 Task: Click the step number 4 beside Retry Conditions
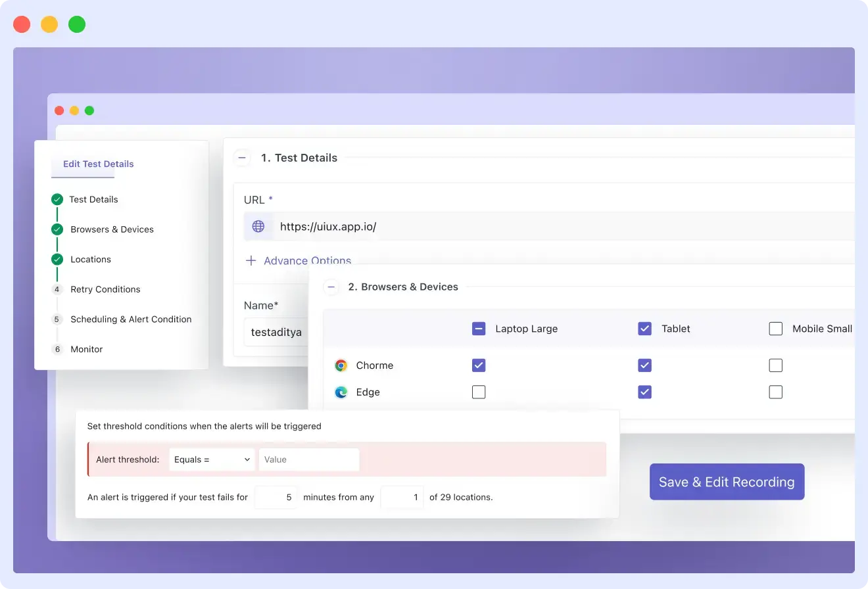click(57, 289)
